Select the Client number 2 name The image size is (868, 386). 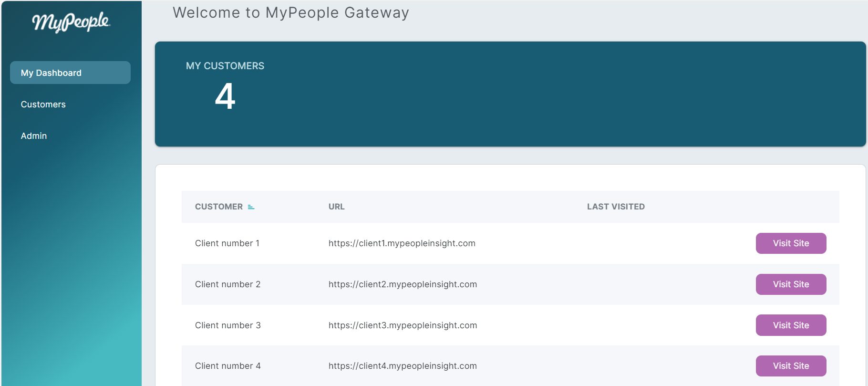pos(228,284)
